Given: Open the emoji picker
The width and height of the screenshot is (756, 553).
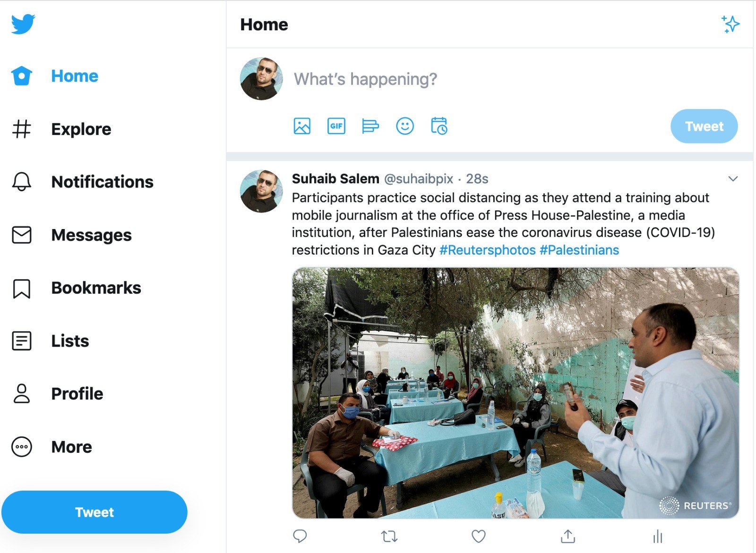Looking at the screenshot, I should (x=404, y=126).
